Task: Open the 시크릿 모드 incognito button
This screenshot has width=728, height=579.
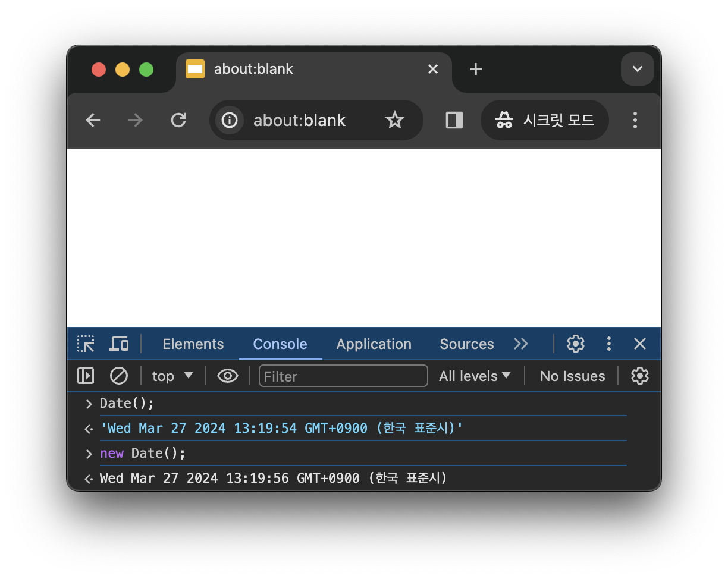Action: click(545, 120)
